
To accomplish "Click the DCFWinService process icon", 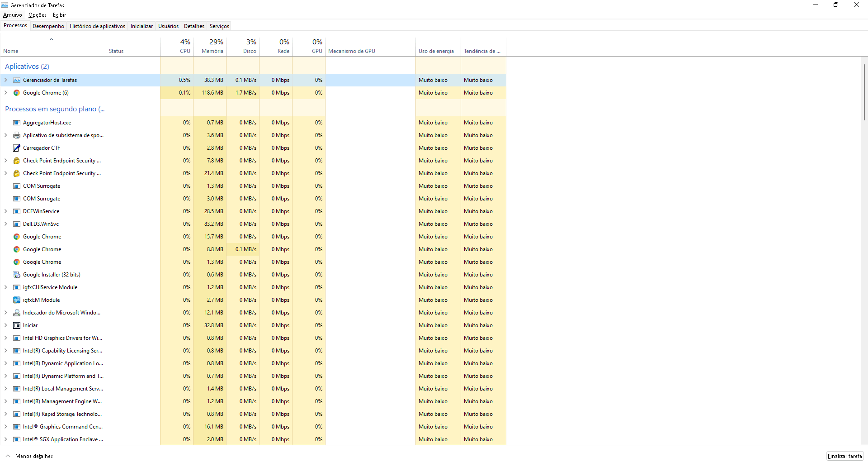I will [17, 211].
